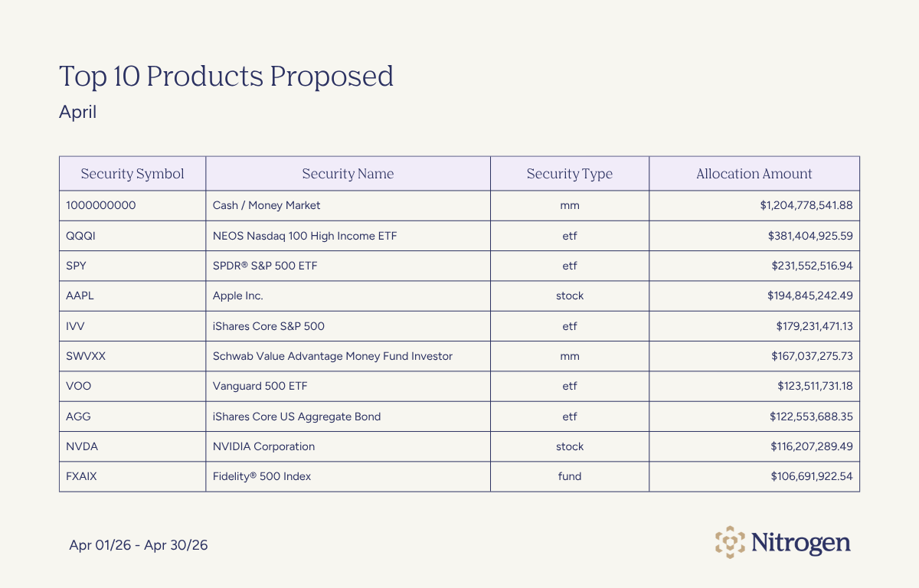
Task: Click the Nitrogen logo icon
Action: click(729, 542)
